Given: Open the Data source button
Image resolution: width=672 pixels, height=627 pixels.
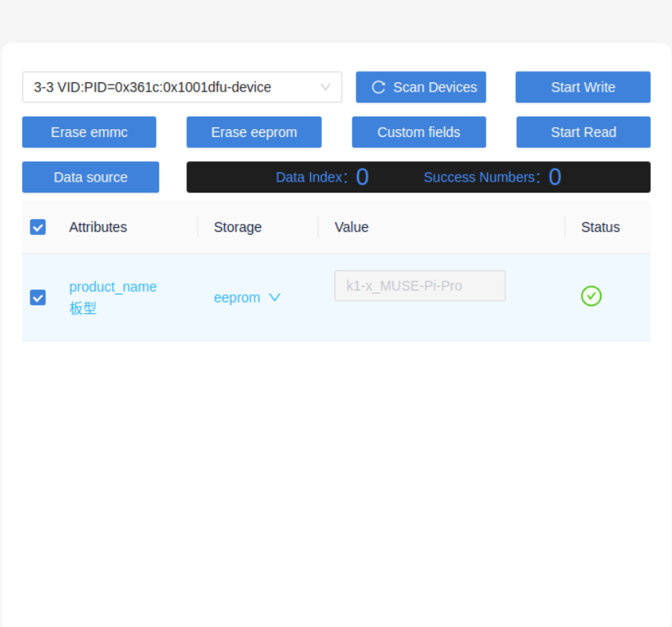Looking at the screenshot, I should [90, 177].
